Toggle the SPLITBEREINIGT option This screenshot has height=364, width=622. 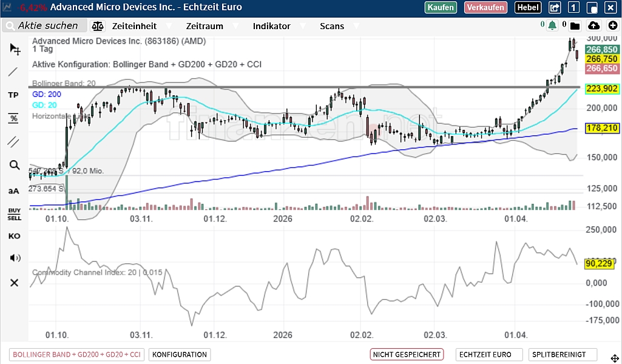(x=563, y=354)
